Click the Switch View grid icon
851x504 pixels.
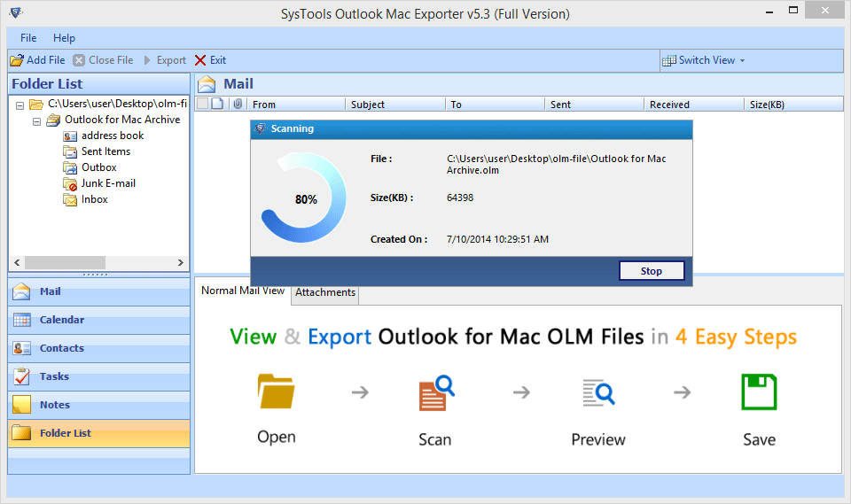(669, 60)
